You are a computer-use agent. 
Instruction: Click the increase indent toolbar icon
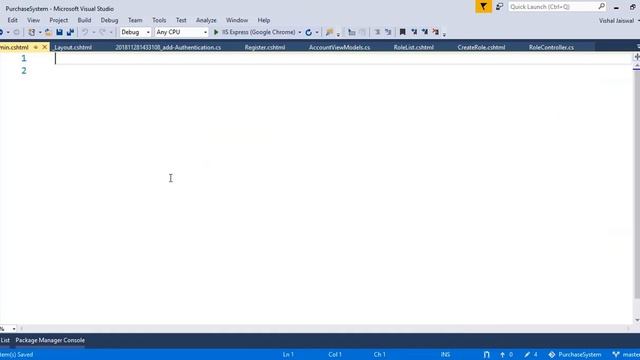388,32
